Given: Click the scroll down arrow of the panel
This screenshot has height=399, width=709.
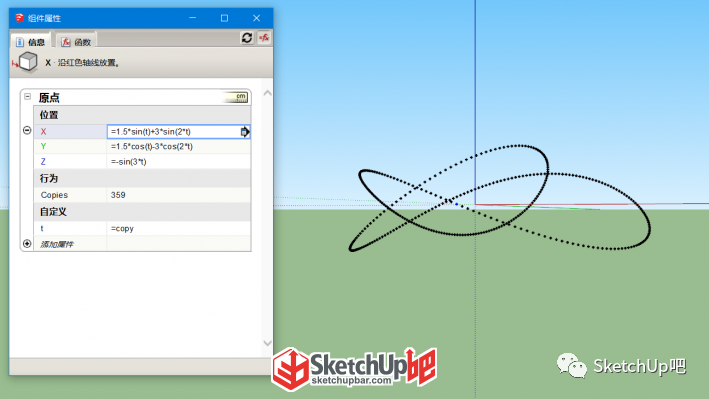Looking at the screenshot, I should click(x=268, y=343).
